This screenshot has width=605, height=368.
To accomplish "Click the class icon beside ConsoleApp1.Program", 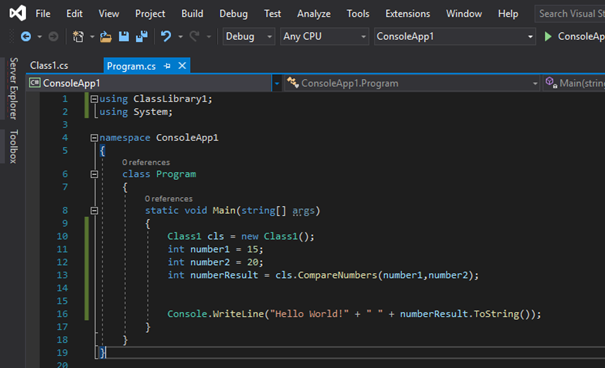I will point(292,83).
